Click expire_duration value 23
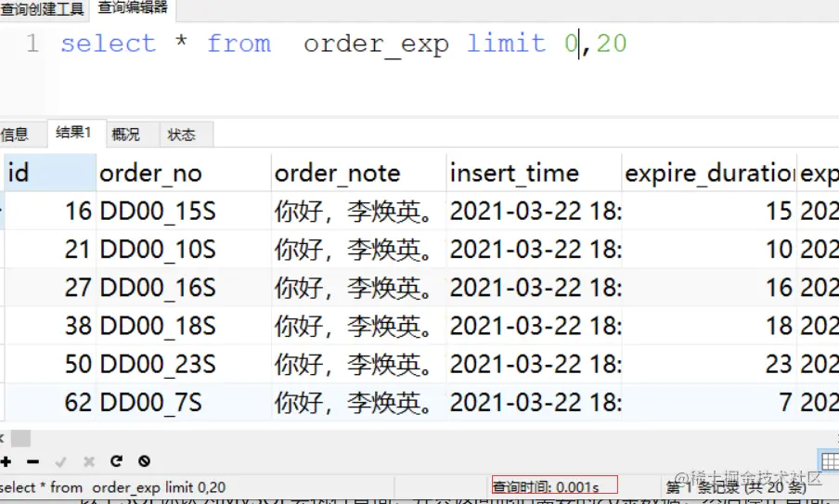 click(x=709, y=364)
